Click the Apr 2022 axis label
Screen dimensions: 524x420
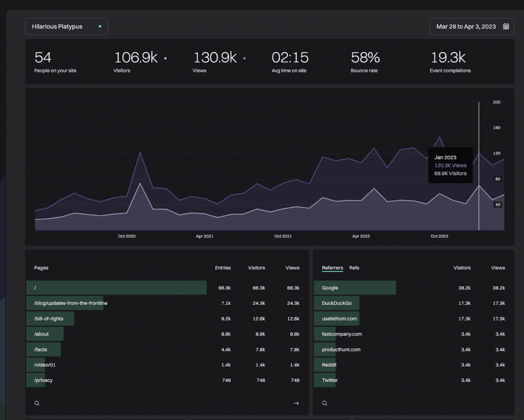(x=361, y=236)
